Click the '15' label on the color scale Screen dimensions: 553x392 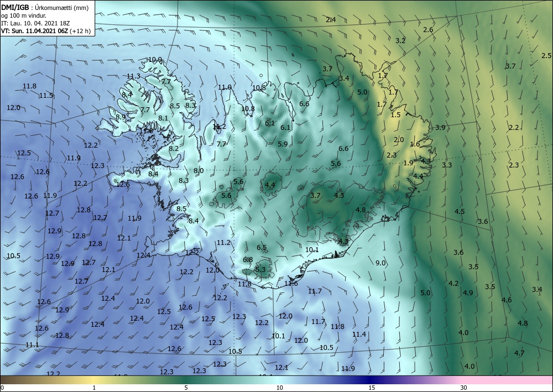tap(372, 388)
